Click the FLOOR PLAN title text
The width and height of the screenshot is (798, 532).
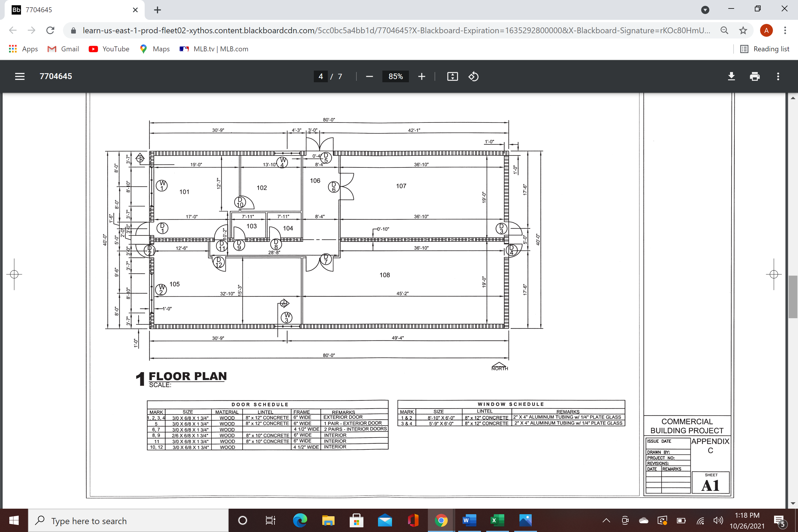188,376
